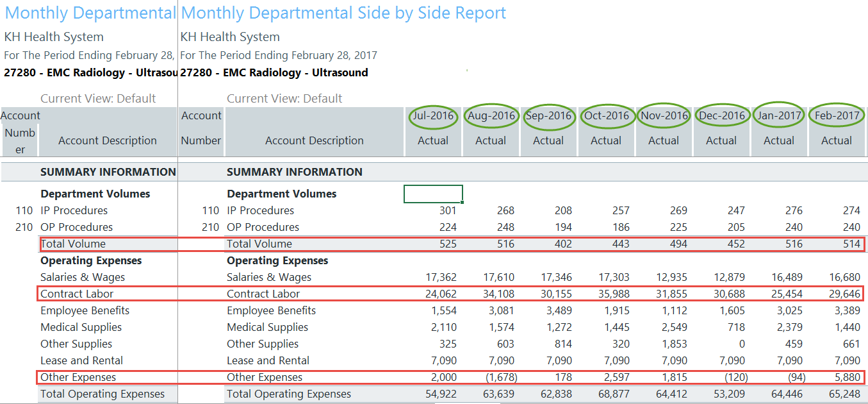Click Salaries & Wages value 12,935

click(x=670, y=278)
